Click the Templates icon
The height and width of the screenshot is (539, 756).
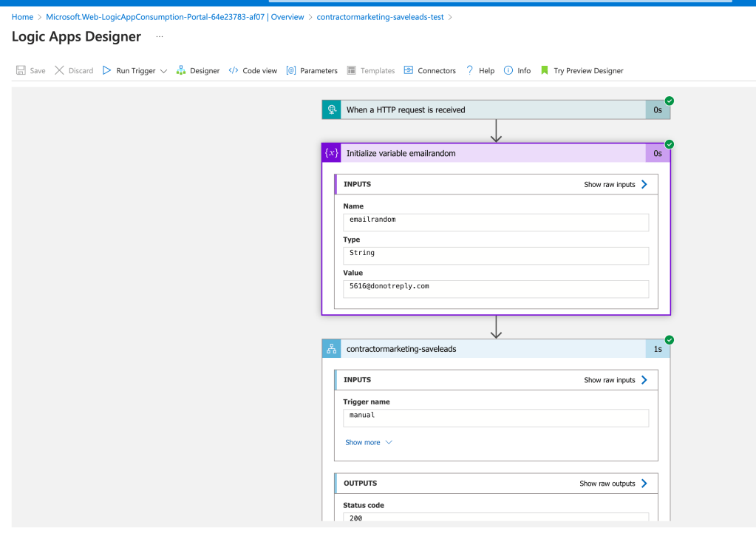tap(352, 70)
